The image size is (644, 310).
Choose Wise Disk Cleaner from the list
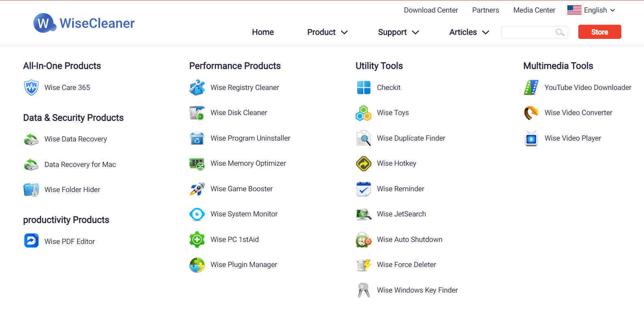tap(239, 113)
